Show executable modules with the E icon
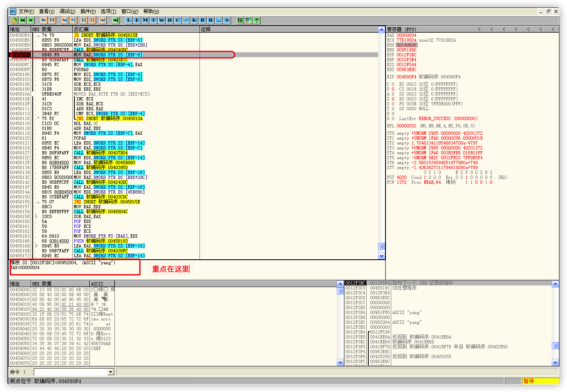 coord(137,20)
